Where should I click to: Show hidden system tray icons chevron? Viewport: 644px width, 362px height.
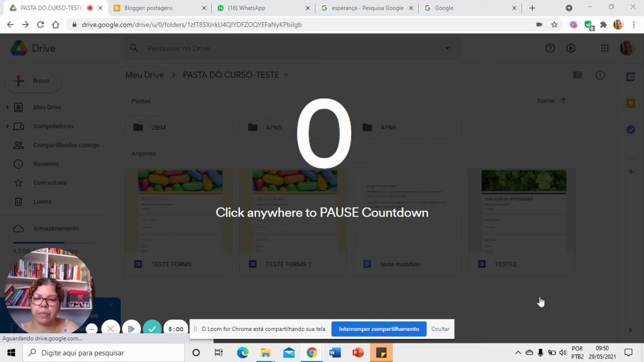pyautogui.click(x=518, y=353)
